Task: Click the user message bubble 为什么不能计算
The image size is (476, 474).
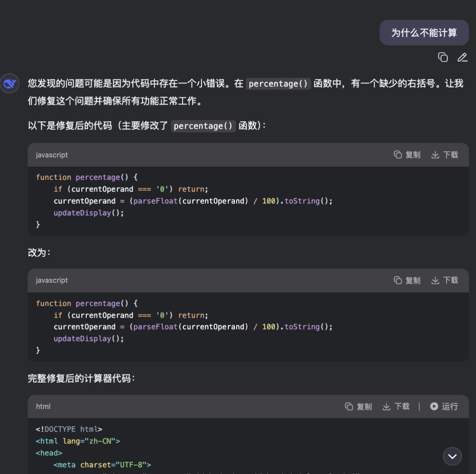Action: [x=424, y=33]
